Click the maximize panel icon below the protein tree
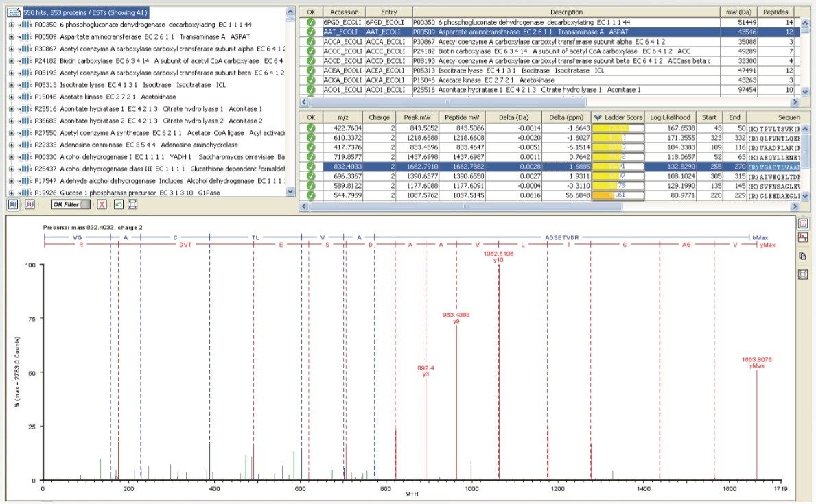The height and width of the screenshot is (504, 816). coord(132,204)
